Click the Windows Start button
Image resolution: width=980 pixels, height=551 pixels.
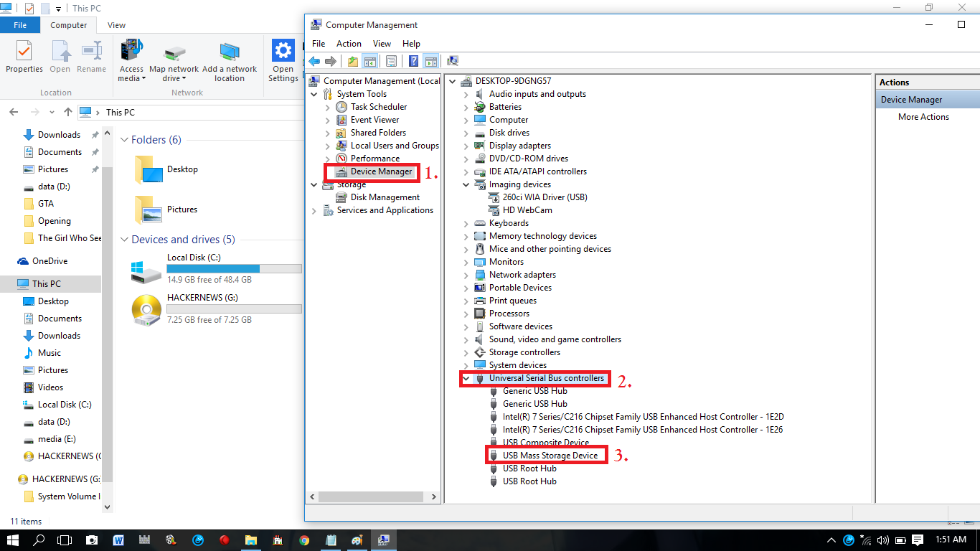click(x=13, y=540)
